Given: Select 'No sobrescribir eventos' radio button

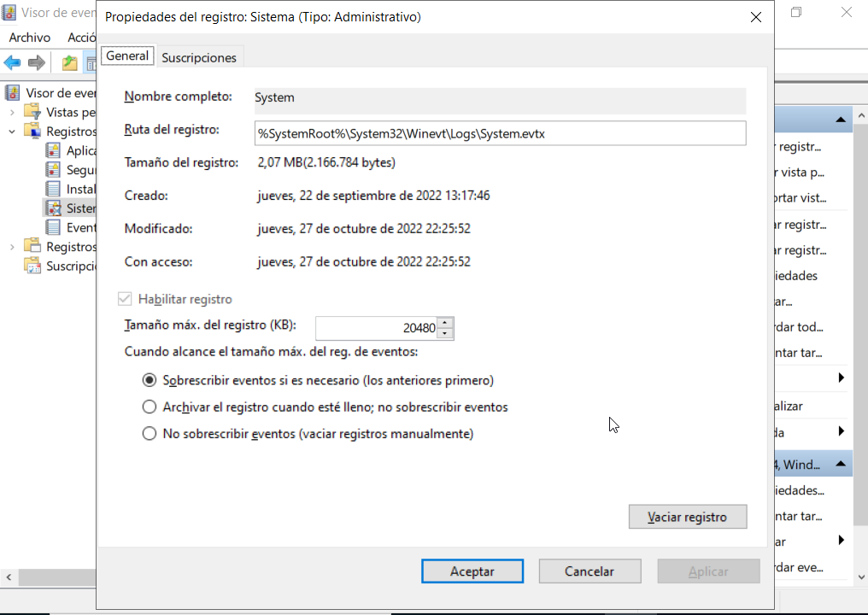Looking at the screenshot, I should click(150, 434).
